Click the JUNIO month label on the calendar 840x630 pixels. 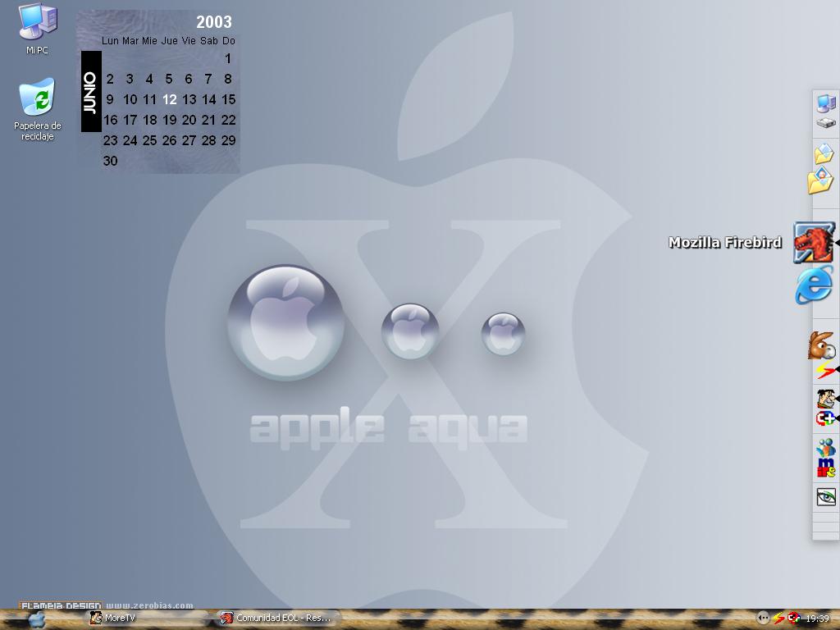coord(91,92)
